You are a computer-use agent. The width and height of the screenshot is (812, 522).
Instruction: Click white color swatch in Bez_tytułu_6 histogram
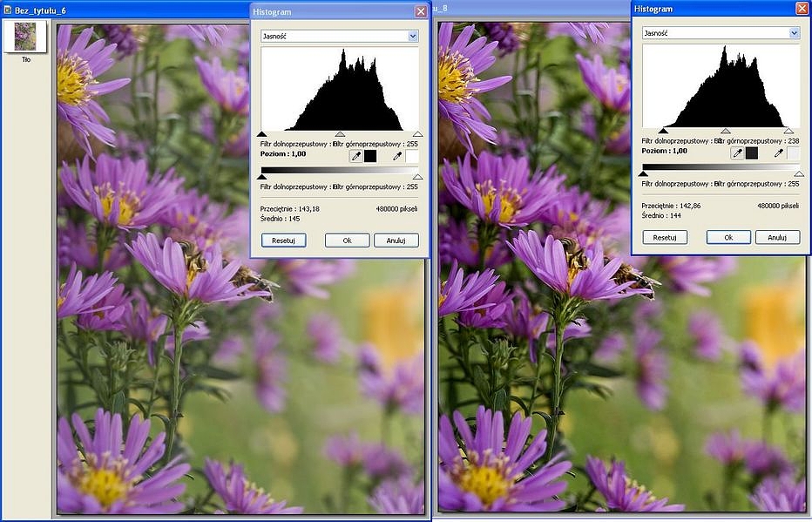[x=412, y=156]
